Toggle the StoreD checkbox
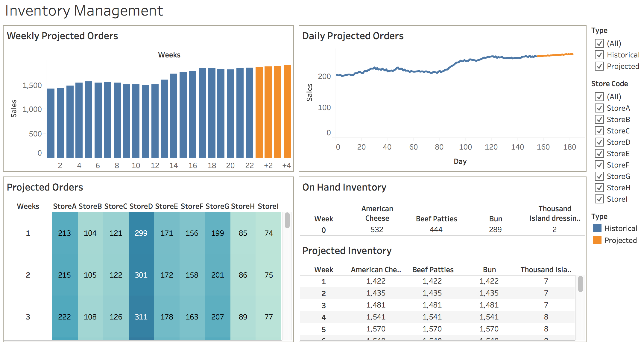Image resolution: width=644 pixels, height=347 pixels. [599, 142]
